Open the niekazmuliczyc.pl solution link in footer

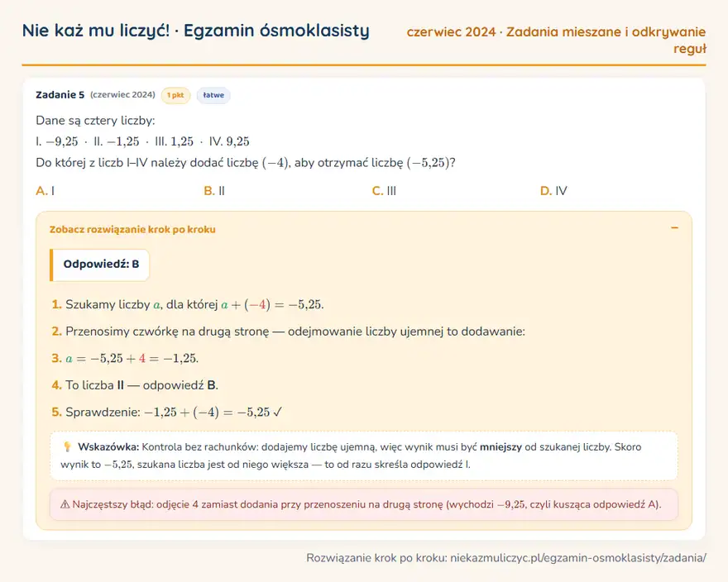(x=578, y=558)
